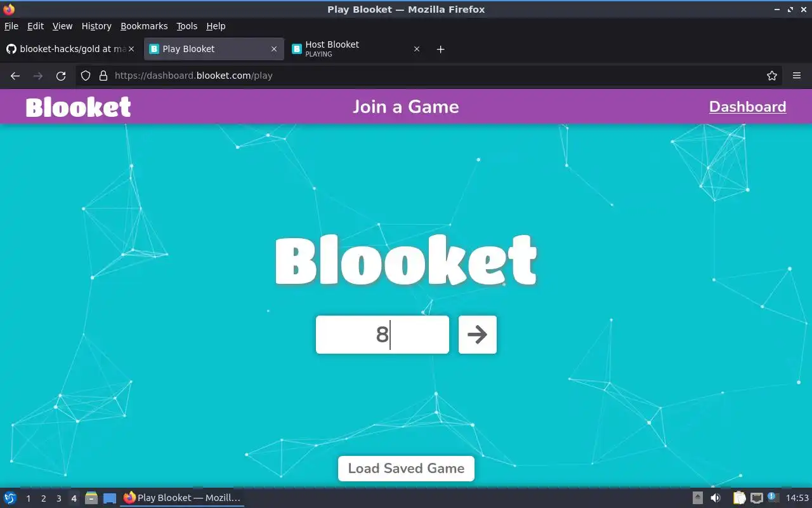Open the Bookmarks menu
Viewport: 812px width, 508px height.
click(x=144, y=26)
